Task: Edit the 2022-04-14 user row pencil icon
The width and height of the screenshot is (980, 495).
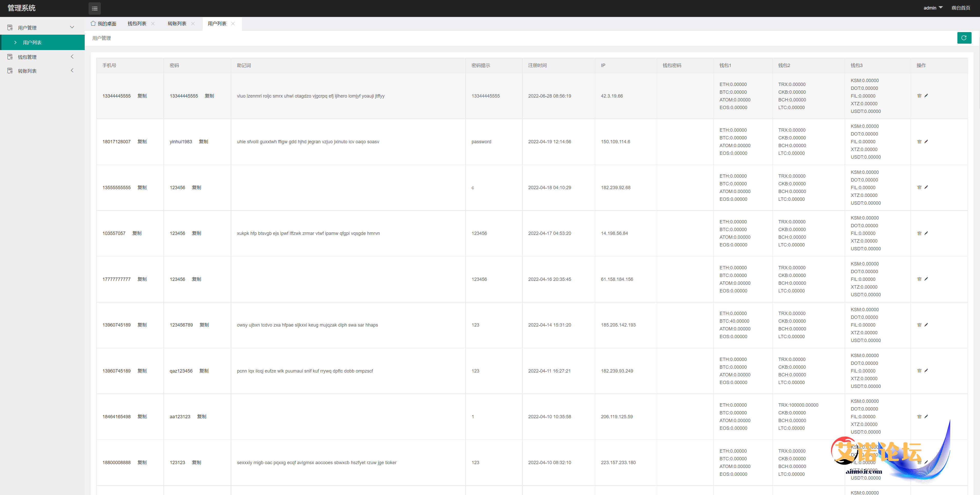Action: pyautogui.click(x=926, y=325)
